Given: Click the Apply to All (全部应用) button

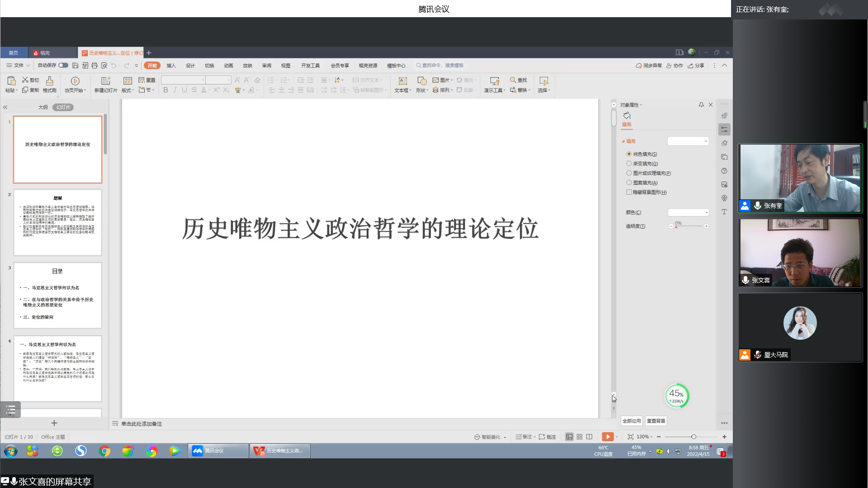Looking at the screenshot, I should tap(632, 421).
